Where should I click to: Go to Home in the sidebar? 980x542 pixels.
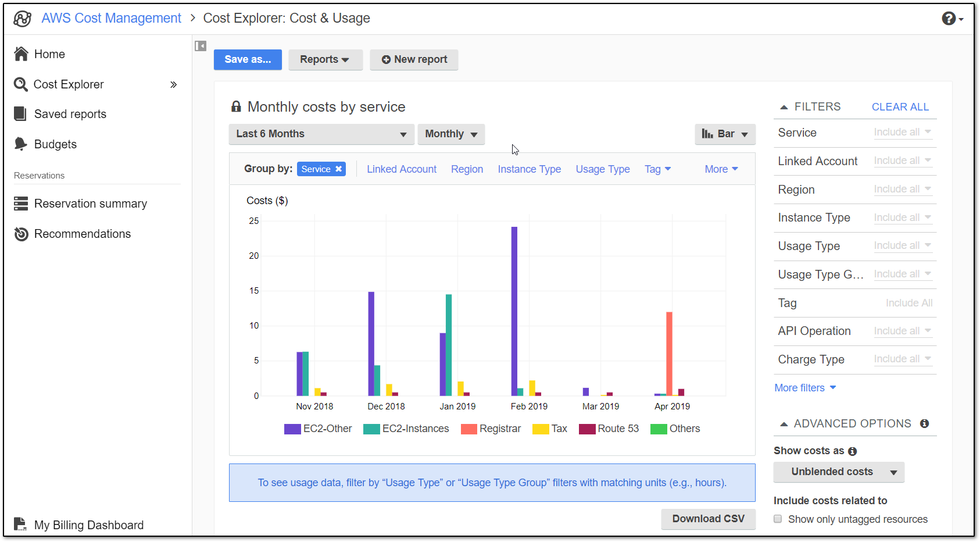tap(49, 54)
